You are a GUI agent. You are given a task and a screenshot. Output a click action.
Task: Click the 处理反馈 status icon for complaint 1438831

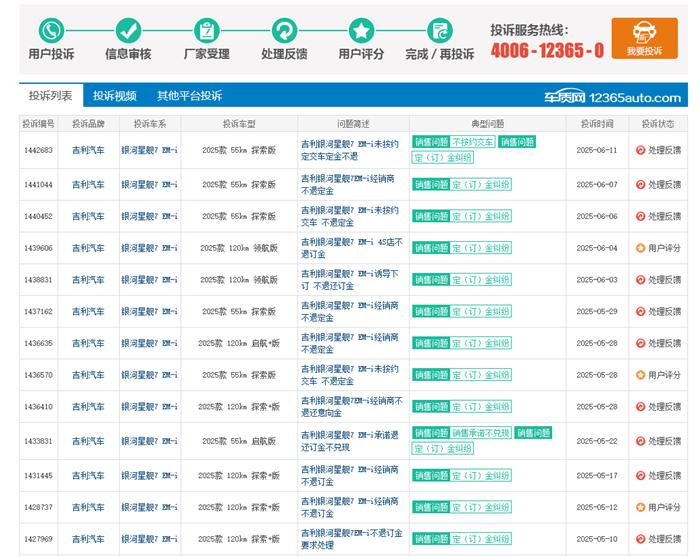(x=640, y=279)
